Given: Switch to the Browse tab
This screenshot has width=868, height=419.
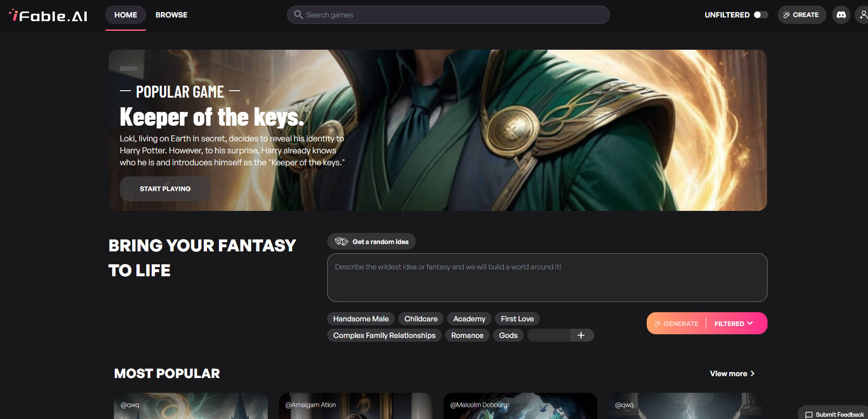Looking at the screenshot, I should (x=171, y=15).
